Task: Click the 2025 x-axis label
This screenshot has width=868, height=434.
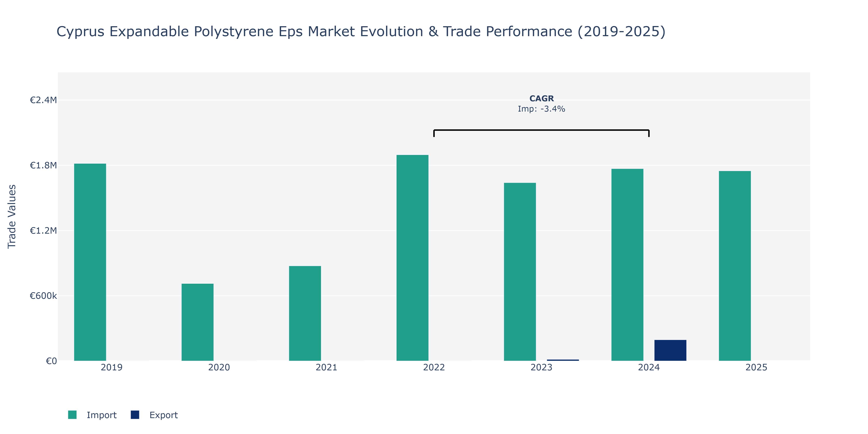Action: (x=756, y=367)
